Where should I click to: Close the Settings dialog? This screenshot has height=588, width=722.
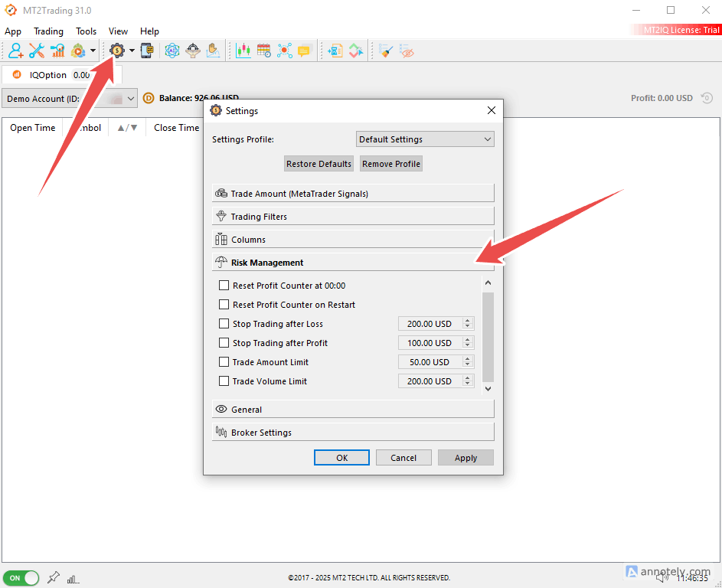[x=492, y=110]
